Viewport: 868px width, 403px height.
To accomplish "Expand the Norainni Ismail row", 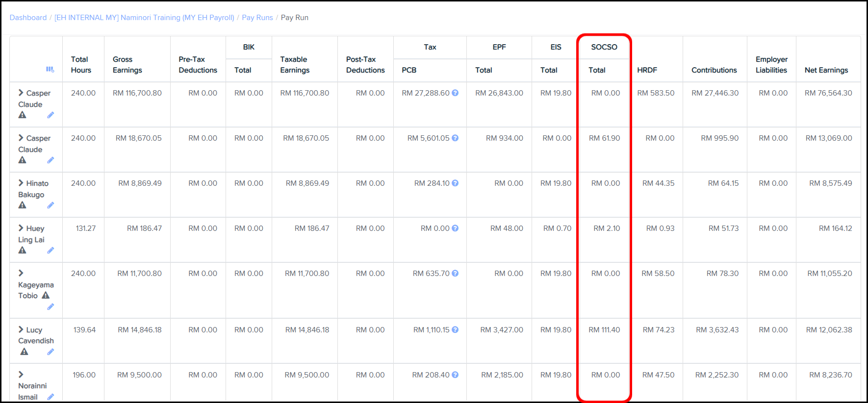I will [x=21, y=375].
